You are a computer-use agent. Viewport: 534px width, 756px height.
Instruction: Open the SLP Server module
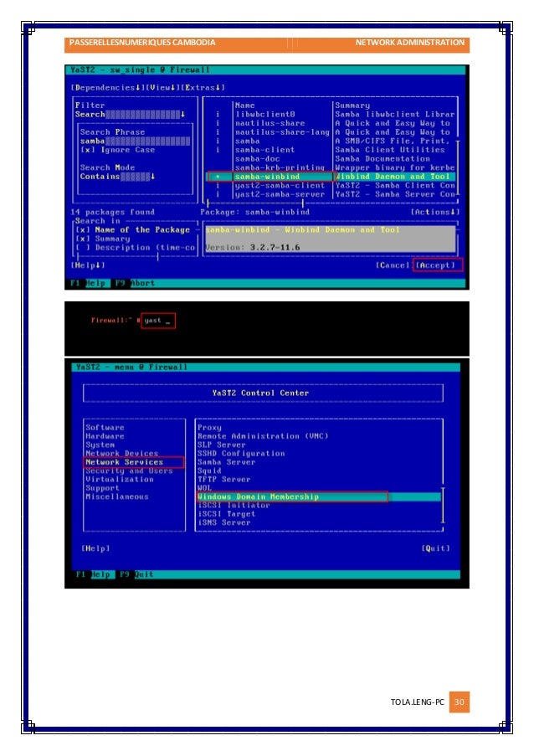tap(222, 445)
